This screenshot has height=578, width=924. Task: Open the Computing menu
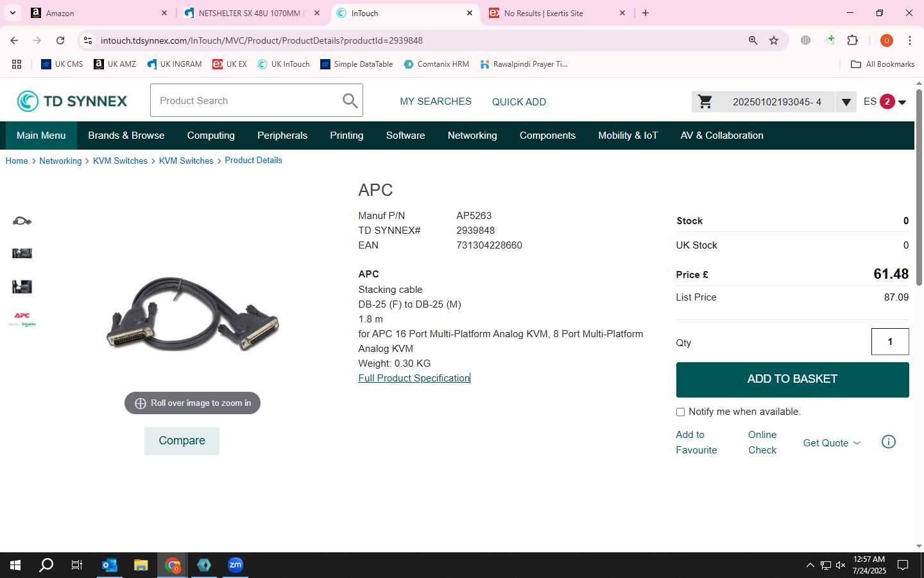(211, 136)
